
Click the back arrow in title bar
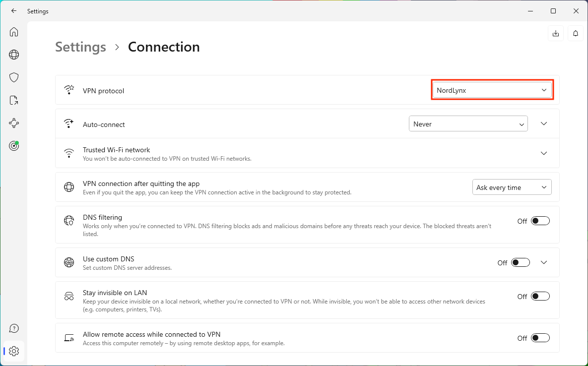click(14, 11)
